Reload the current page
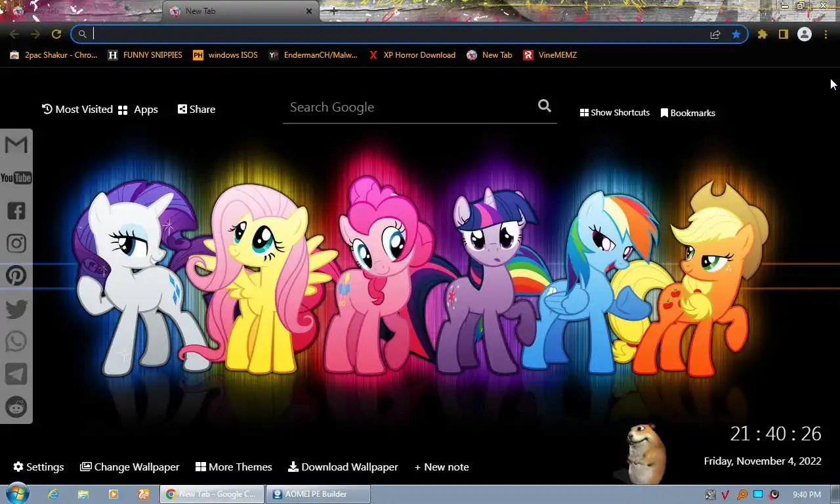Viewport: 840px width, 504px height. click(56, 34)
